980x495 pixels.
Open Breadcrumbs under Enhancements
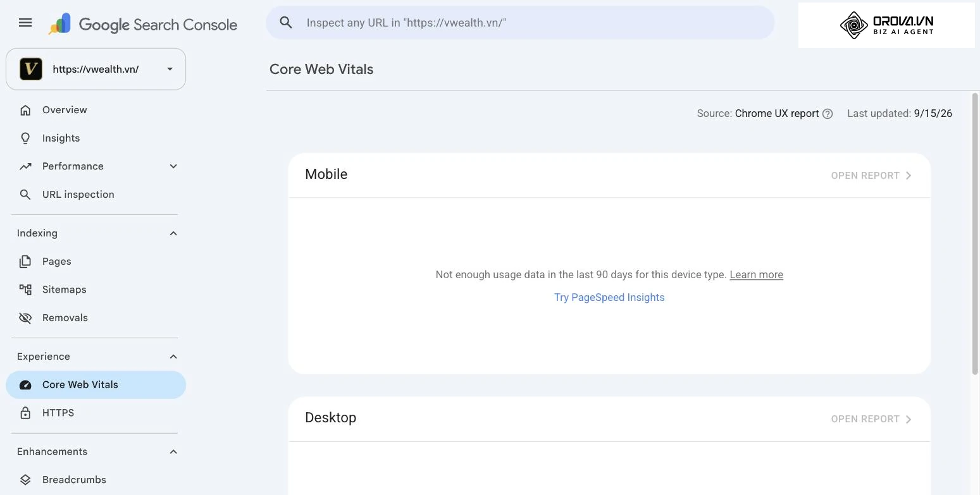pos(96,480)
